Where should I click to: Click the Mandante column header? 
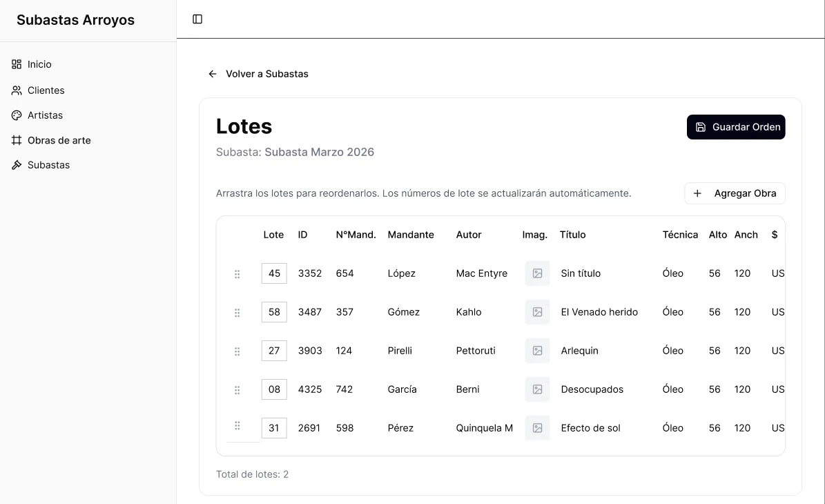tap(411, 235)
